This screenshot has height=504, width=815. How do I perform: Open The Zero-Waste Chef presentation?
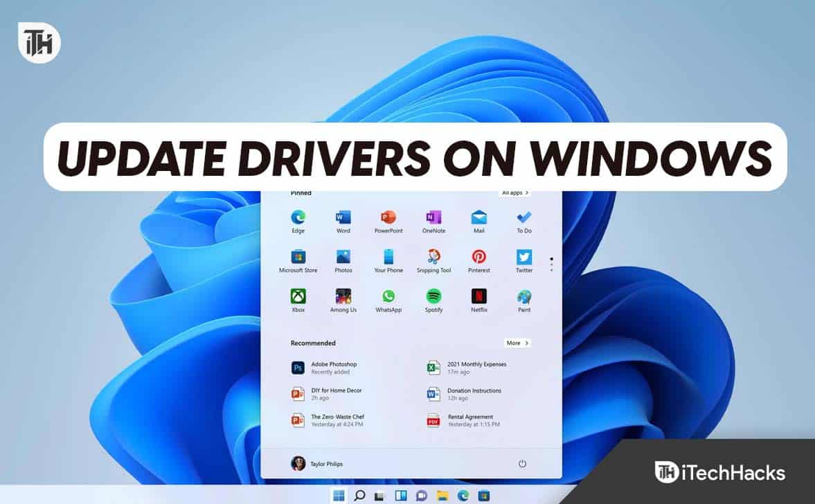[x=328, y=420]
